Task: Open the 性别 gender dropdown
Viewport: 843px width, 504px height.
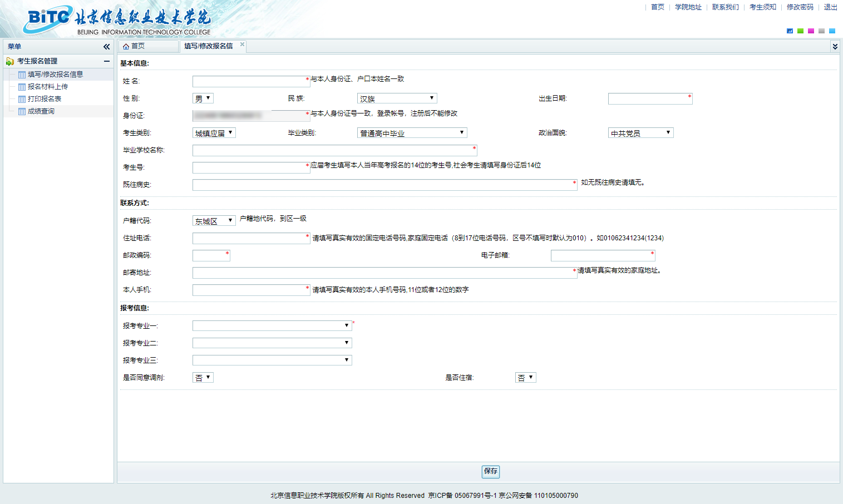Action: coord(203,98)
